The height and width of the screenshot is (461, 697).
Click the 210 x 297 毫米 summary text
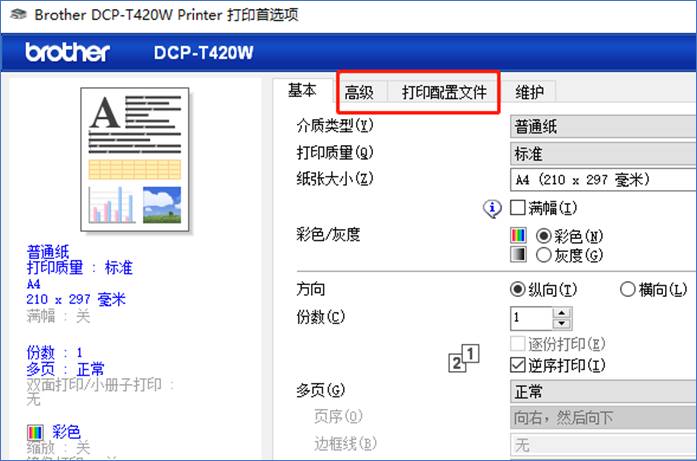click(x=76, y=299)
